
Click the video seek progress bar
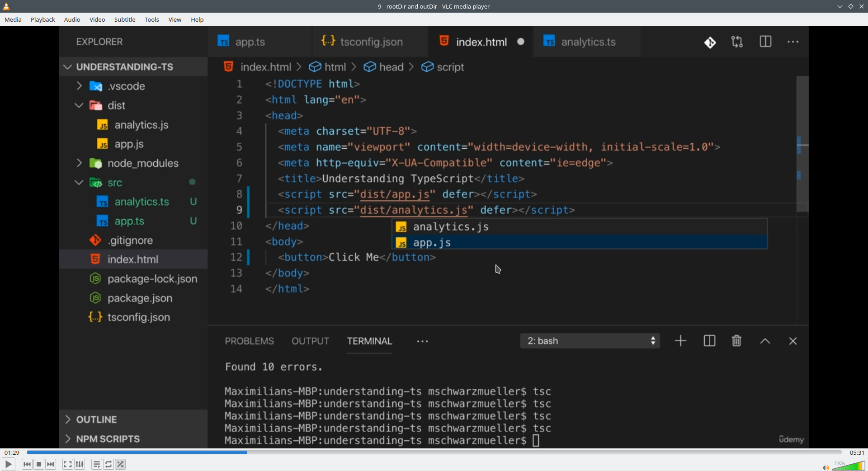point(434,452)
